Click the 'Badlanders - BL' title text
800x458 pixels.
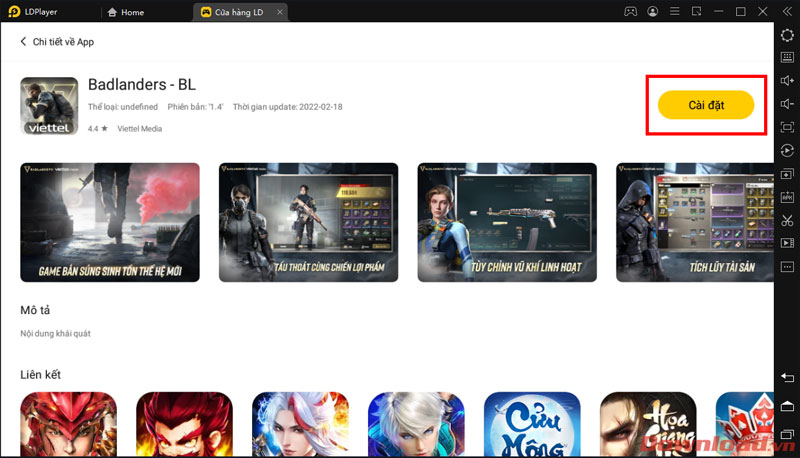tap(142, 84)
